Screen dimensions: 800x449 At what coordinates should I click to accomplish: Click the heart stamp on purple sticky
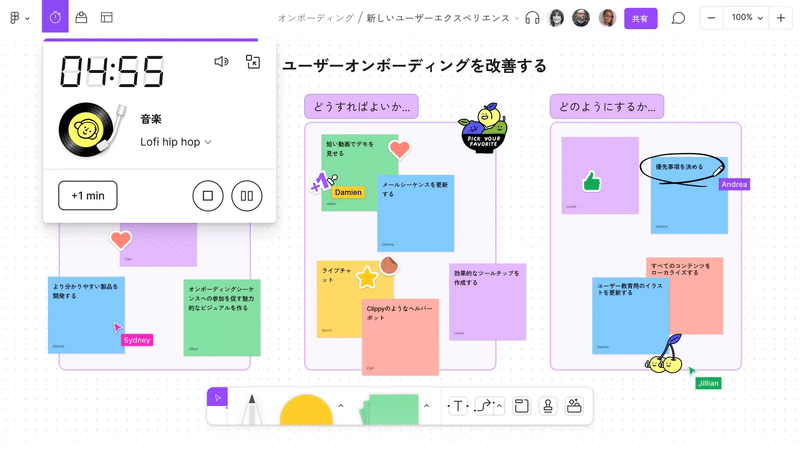[x=121, y=240]
